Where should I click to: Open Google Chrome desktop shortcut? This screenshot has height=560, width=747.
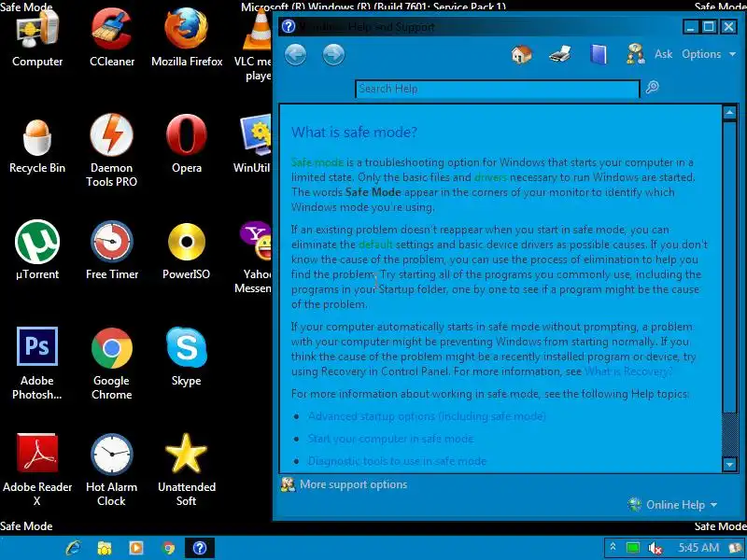tap(112, 364)
